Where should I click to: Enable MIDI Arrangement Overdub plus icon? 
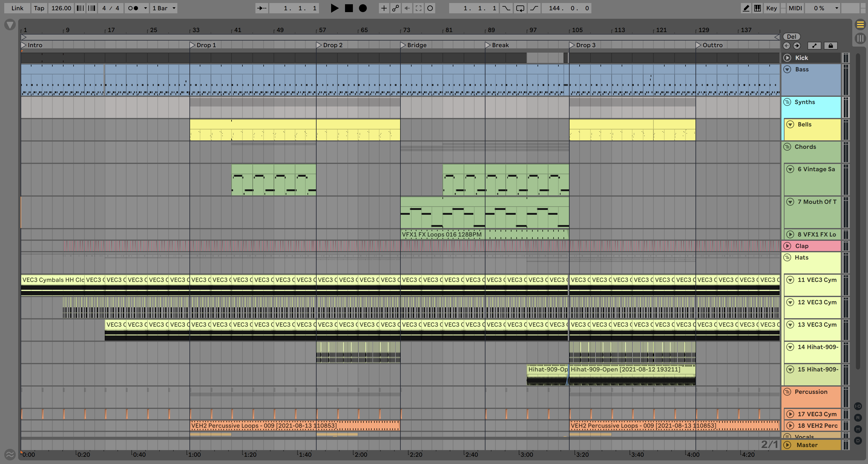click(383, 8)
